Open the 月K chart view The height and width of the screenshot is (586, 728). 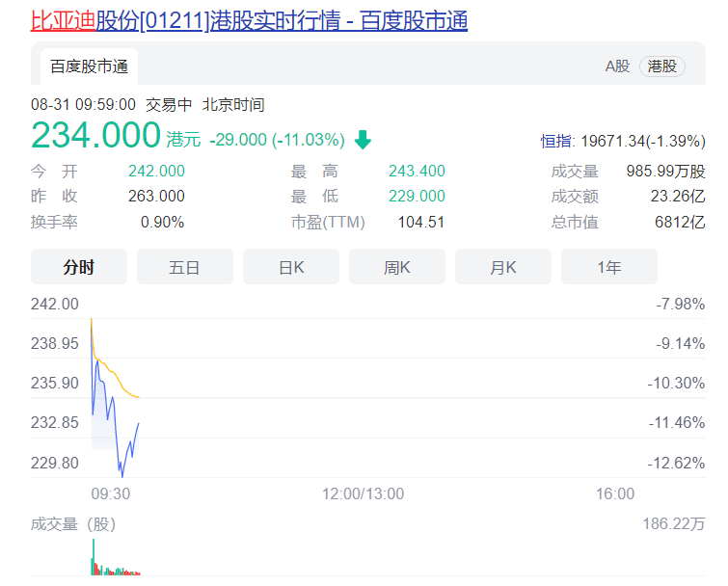503,267
